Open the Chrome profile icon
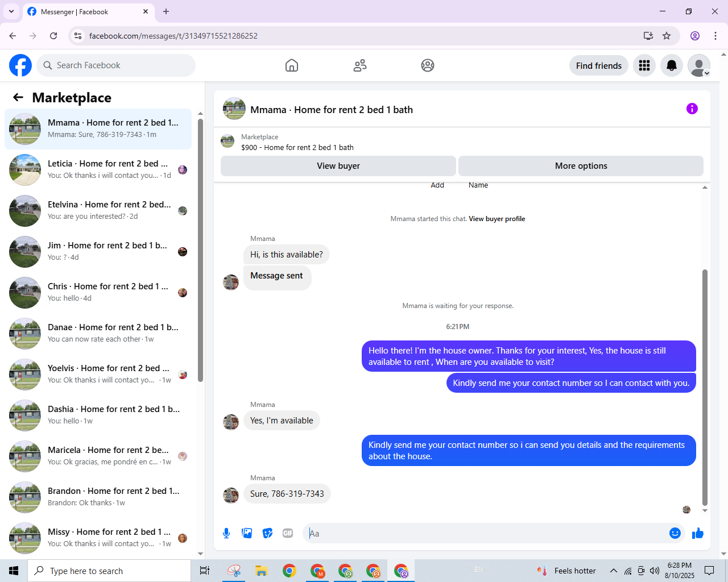The image size is (728, 582). tap(695, 36)
